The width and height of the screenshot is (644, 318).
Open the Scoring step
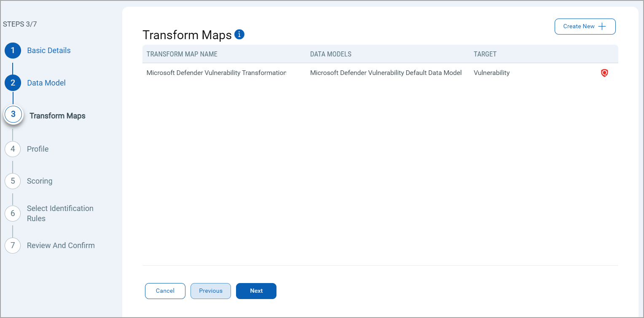(x=40, y=181)
